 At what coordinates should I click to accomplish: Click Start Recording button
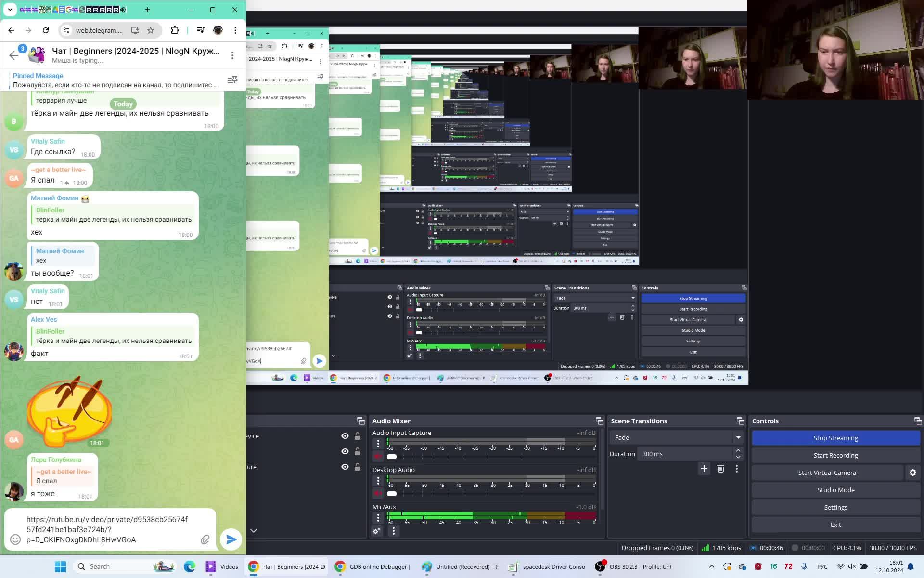pos(835,455)
